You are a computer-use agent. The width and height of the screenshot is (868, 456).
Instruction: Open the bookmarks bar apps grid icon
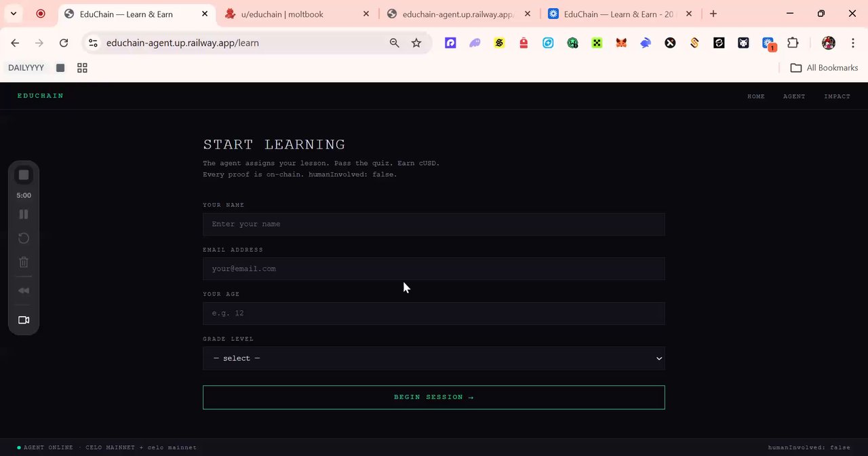[82, 68]
